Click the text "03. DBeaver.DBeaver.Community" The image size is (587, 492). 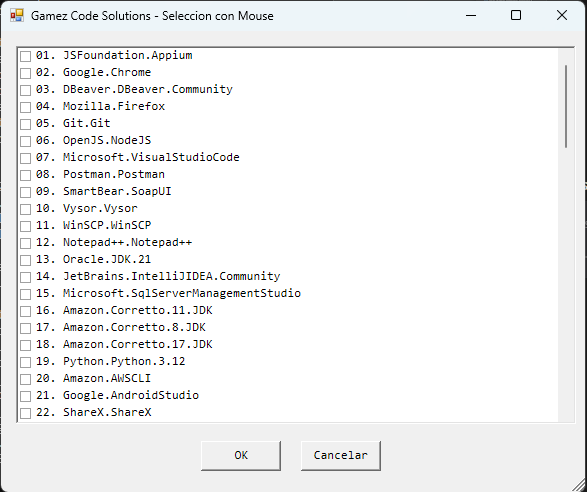point(134,89)
